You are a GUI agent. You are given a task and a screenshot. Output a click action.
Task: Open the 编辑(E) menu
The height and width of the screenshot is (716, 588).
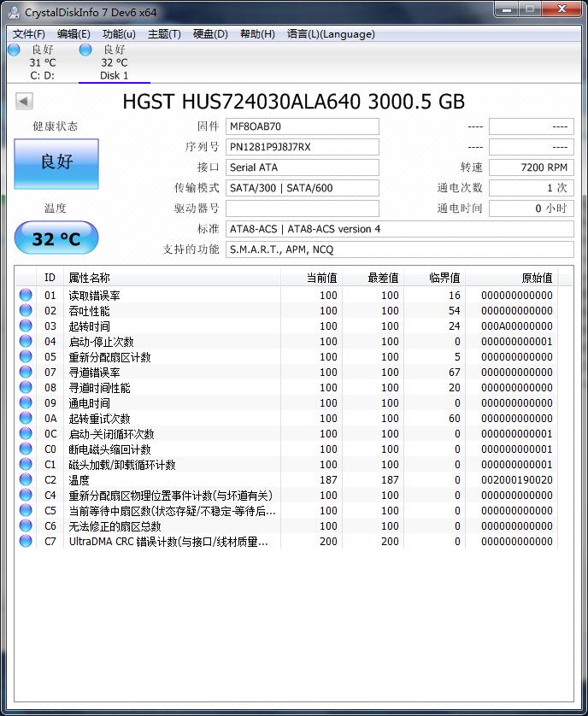click(x=73, y=34)
